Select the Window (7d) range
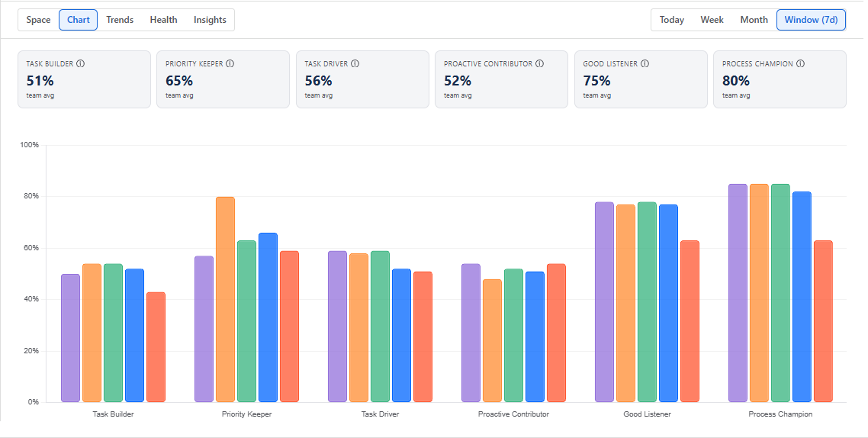This screenshot has width=868, height=438. pos(811,20)
